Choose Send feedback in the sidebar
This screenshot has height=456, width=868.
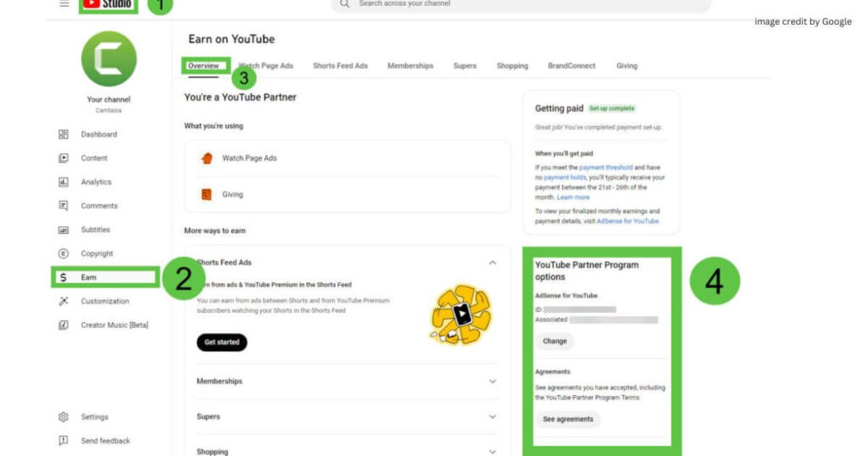click(105, 441)
